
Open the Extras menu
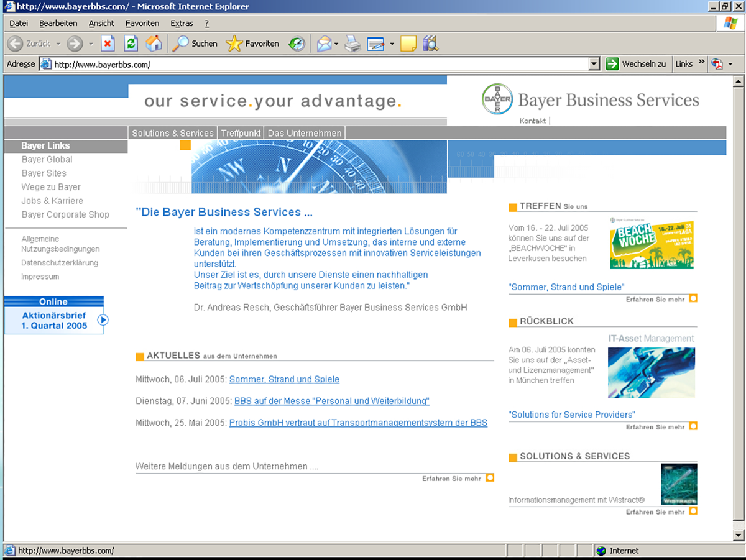point(182,24)
